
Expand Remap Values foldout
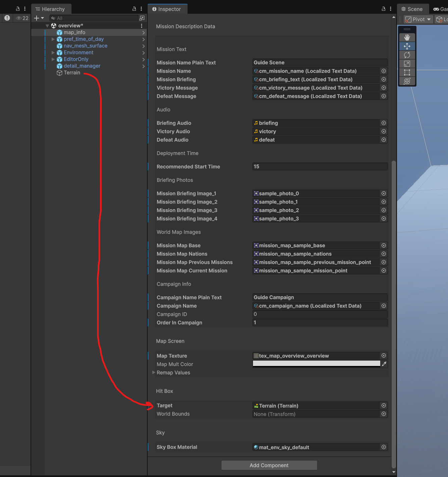pyautogui.click(x=154, y=372)
